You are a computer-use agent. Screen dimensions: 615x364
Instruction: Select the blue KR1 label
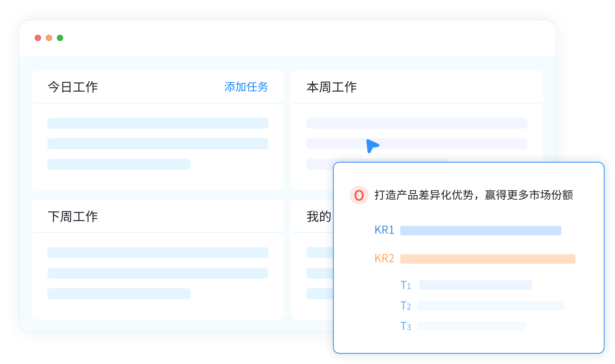coord(384,230)
